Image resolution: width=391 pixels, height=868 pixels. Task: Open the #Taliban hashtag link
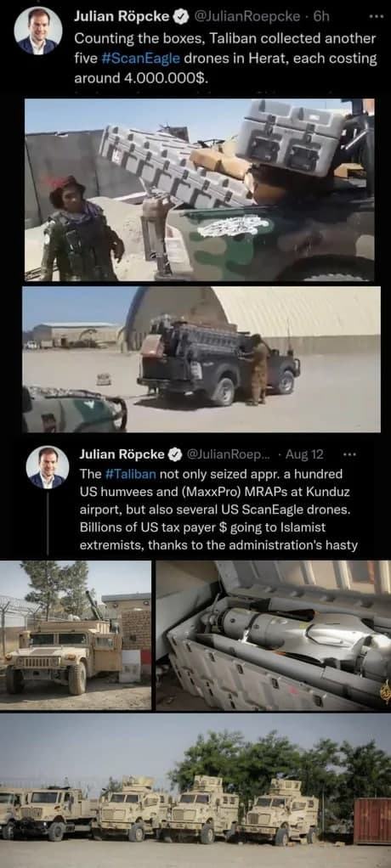(x=129, y=475)
